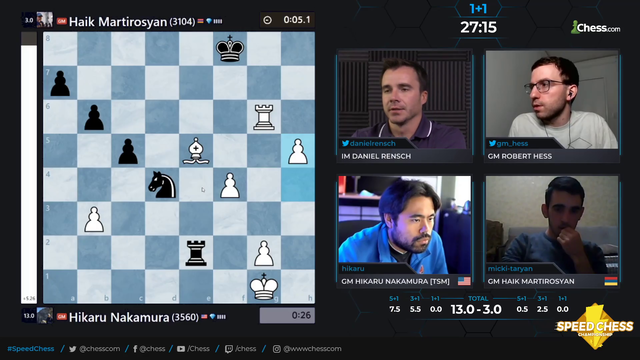Click the evaluation bar beside the board

pyautogui.click(x=29, y=168)
